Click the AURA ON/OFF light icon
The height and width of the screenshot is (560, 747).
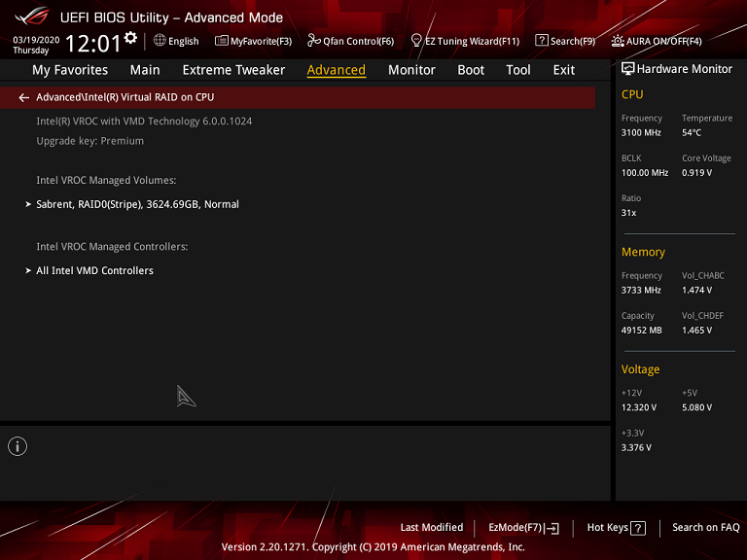618,41
